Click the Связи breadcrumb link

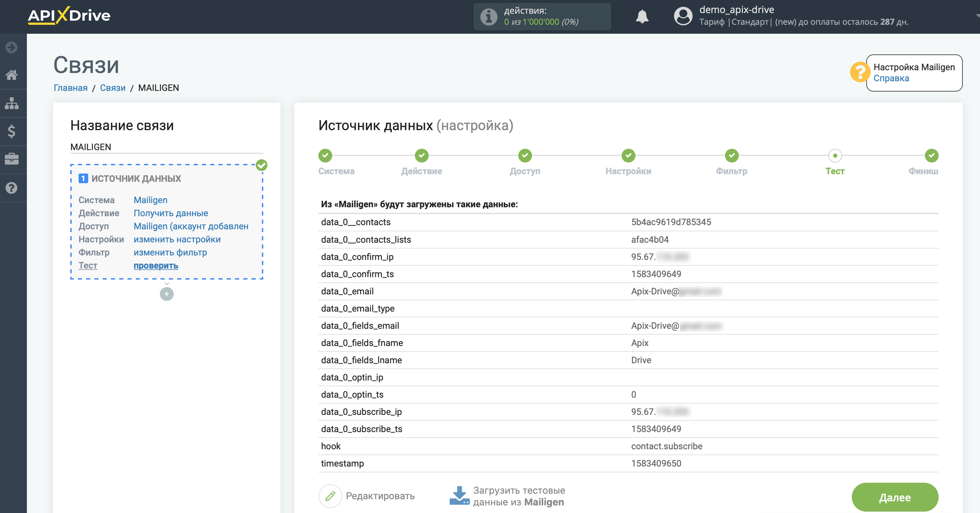tap(113, 88)
